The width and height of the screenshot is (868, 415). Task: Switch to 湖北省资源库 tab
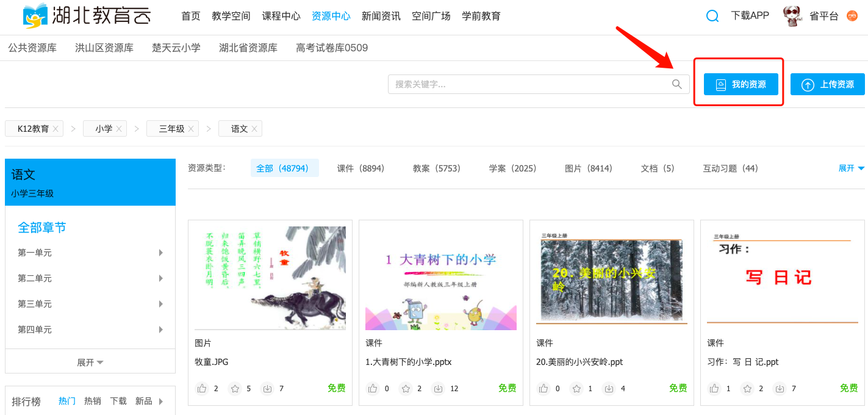[248, 48]
